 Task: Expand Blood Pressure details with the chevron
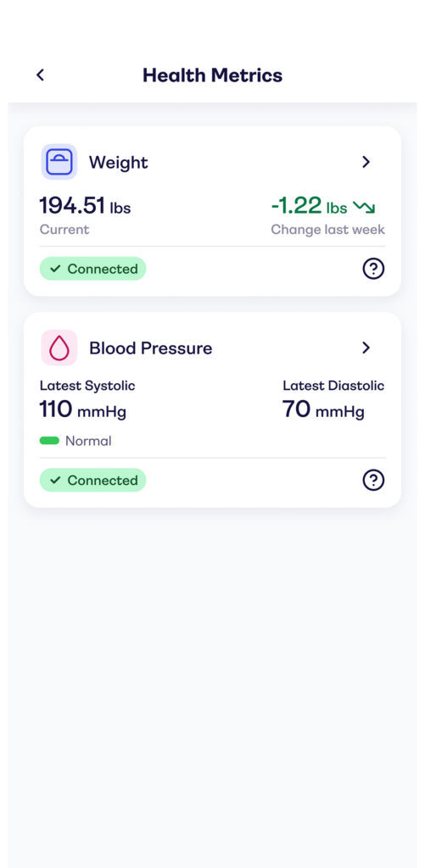point(366,348)
